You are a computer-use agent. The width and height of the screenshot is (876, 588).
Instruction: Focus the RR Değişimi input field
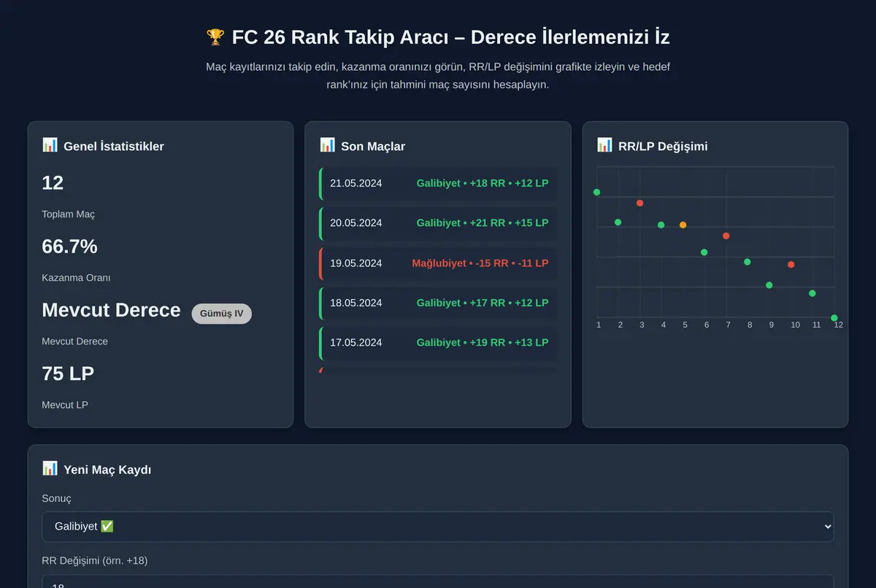pos(438,582)
